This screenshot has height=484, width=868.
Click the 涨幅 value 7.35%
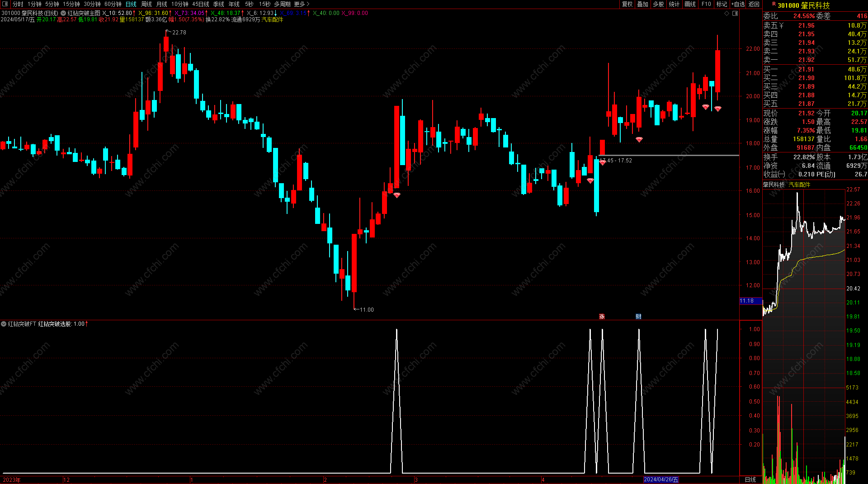point(806,130)
